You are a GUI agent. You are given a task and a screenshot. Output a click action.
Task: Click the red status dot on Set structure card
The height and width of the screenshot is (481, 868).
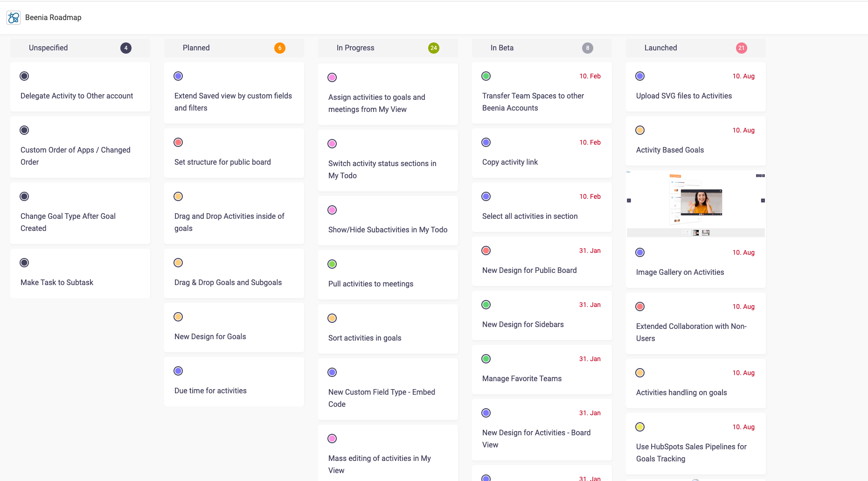pos(178,142)
